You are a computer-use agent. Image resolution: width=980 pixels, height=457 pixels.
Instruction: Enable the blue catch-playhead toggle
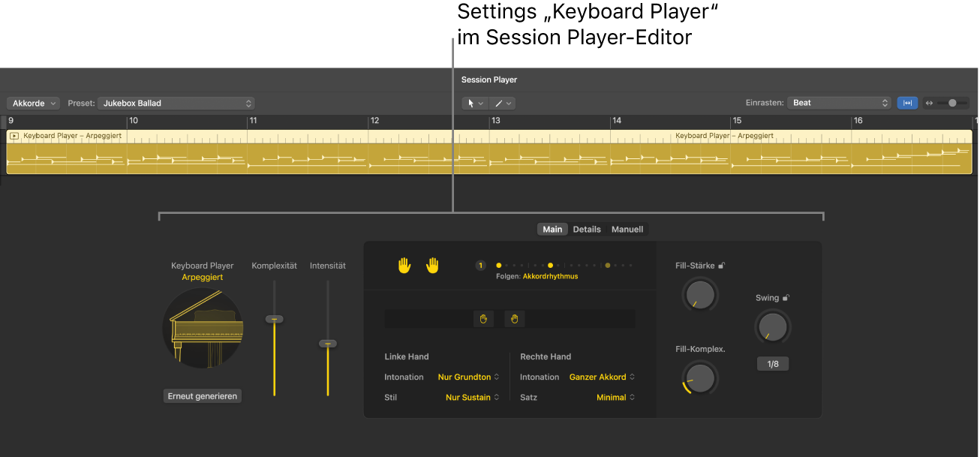click(907, 103)
